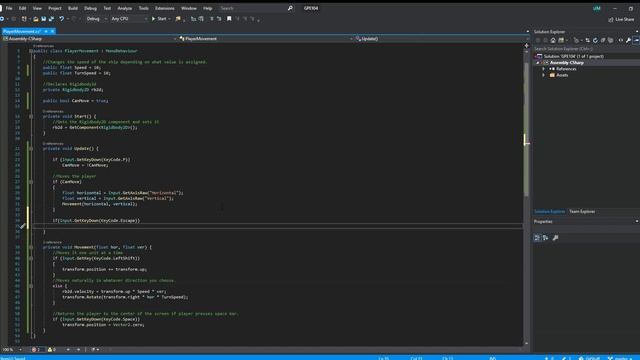Image resolution: width=640 pixels, height=360 pixels.
Task: Open the Debug menu
Action: click(90, 8)
